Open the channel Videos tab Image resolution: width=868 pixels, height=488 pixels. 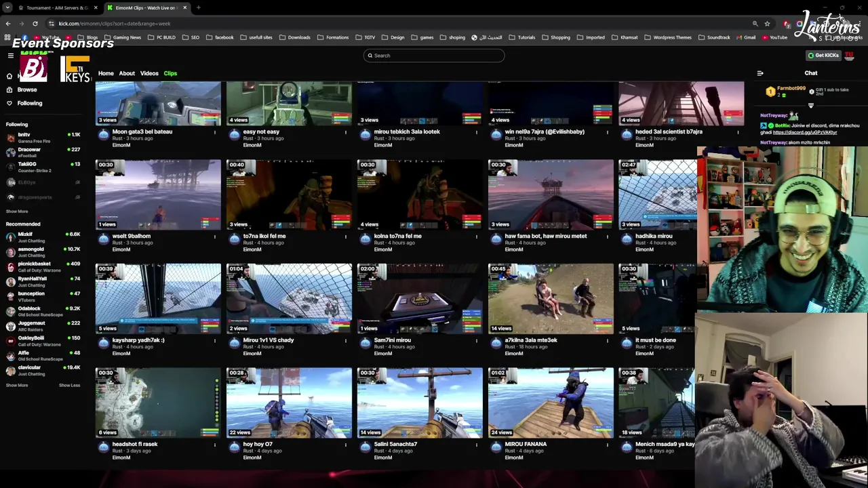pos(149,73)
